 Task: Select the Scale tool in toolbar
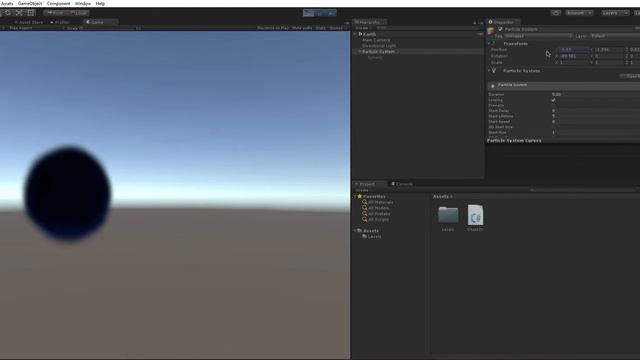pos(19,13)
